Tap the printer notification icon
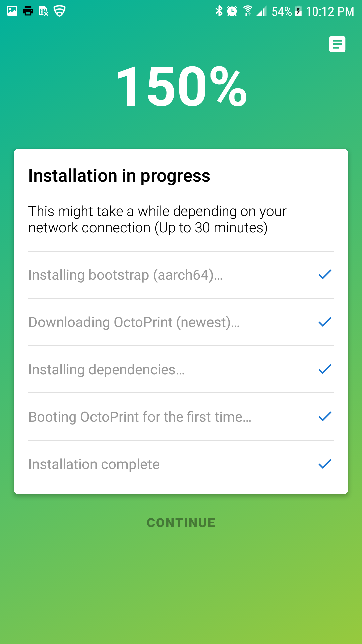This screenshot has height=644, width=362. tap(28, 11)
